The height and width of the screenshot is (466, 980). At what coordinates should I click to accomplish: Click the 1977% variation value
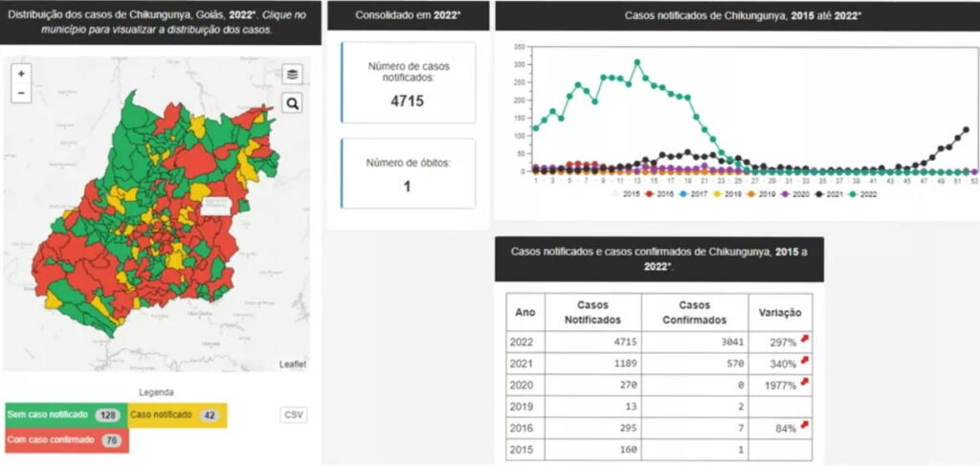pyautogui.click(x=781, y=386)
